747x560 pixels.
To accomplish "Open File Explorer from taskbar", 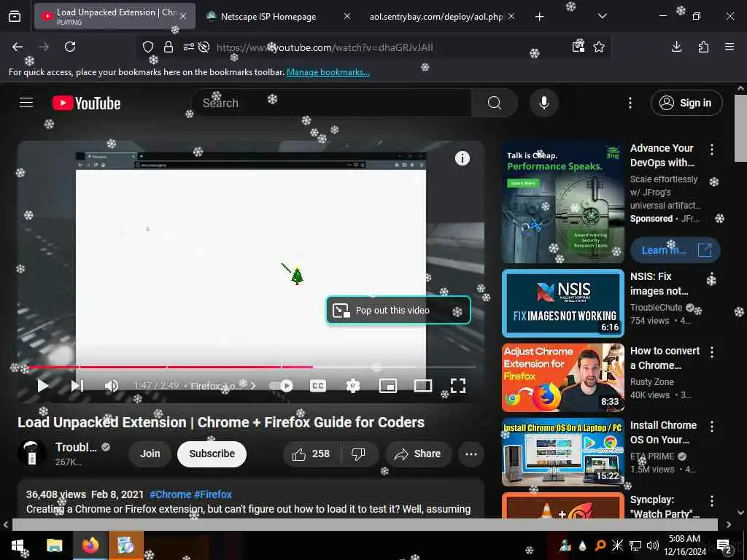I will click(x=54, y=545).
